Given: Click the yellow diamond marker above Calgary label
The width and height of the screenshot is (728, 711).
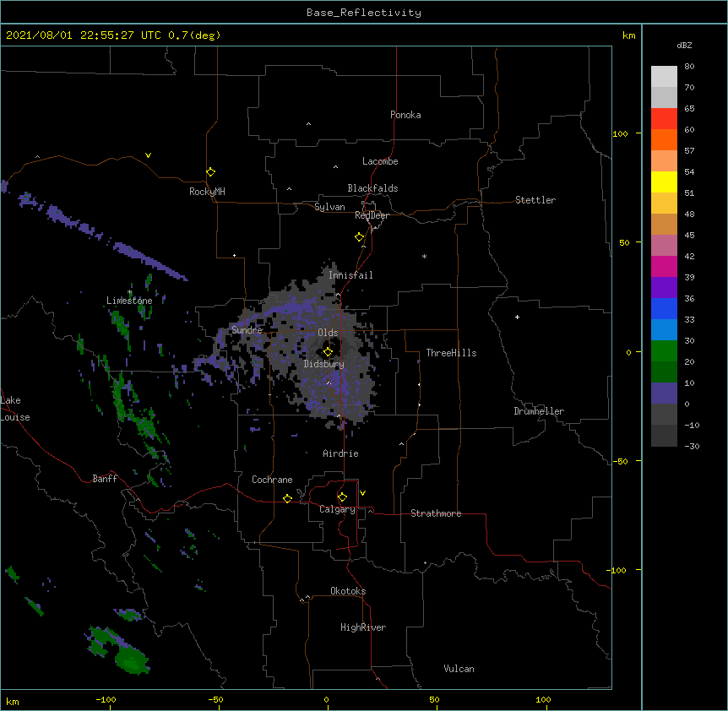Looking at the screenshot, I should 342,497.
